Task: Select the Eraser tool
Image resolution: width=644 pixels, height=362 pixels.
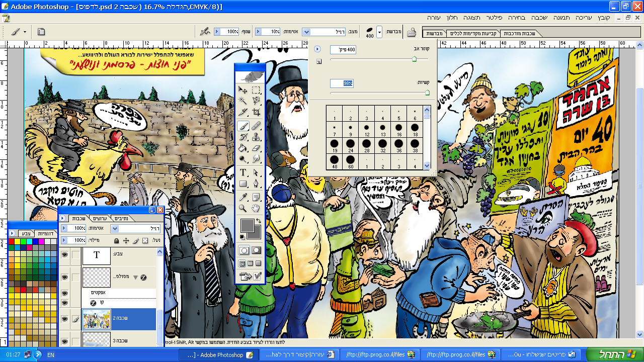Action: click(256, 148)
